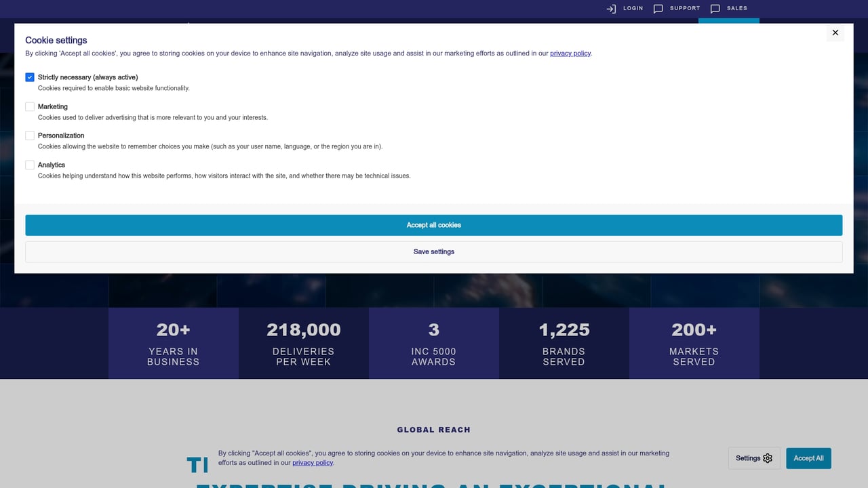The height and width of the screenshot is (488, 868).
Task: Open Settings from the bottom cookie banner
Action: [753, 458]
